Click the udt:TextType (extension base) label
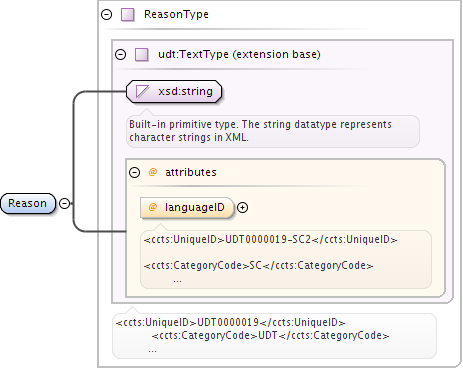This screenshot has width=463, height=369. 239,54
